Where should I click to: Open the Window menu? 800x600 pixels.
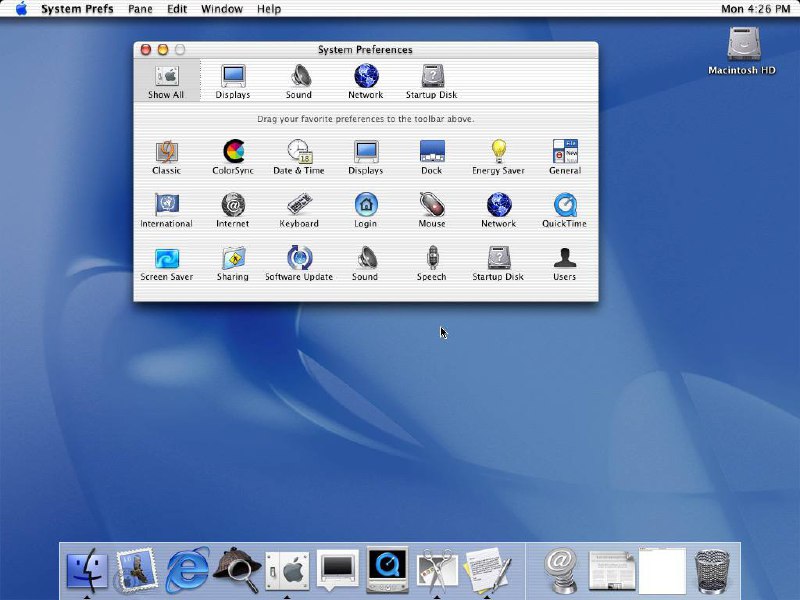click(222, 9)
